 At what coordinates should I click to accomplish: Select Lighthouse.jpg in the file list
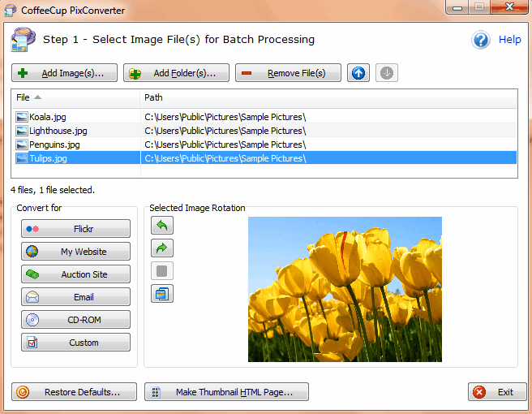tap(58, 131)
